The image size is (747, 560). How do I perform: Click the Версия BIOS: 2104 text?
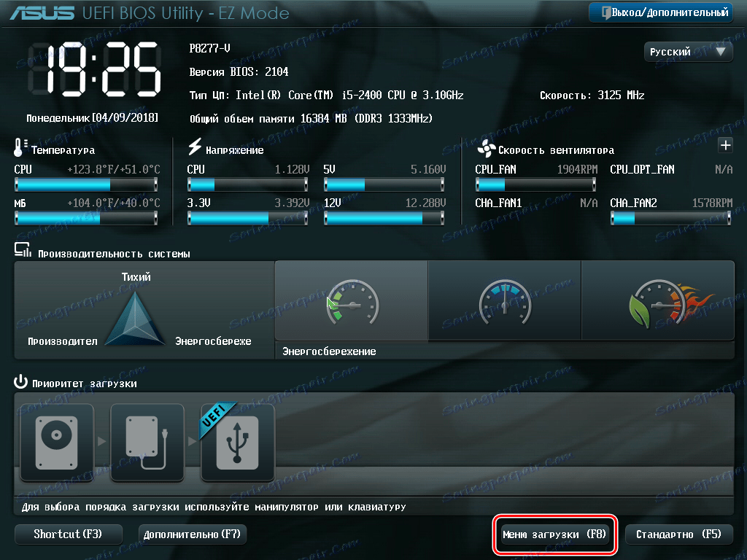click(x=239, y=72)
